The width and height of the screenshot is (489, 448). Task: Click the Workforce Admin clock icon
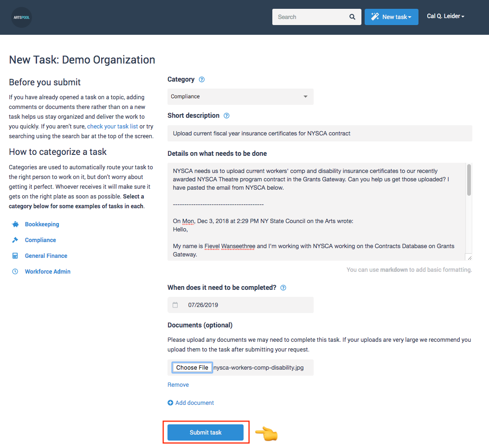click(x=15, y=272)
